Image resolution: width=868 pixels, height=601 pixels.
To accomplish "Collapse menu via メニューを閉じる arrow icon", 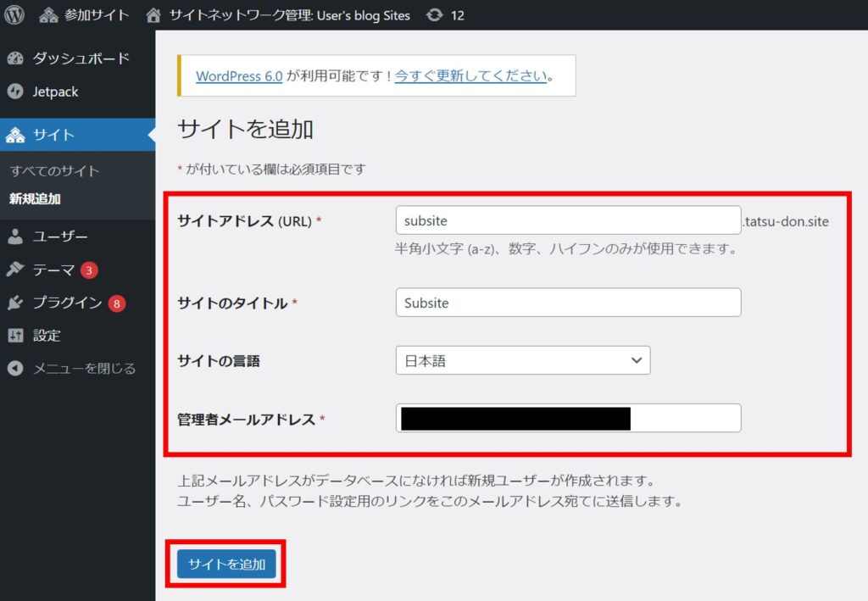I will 15,369.
